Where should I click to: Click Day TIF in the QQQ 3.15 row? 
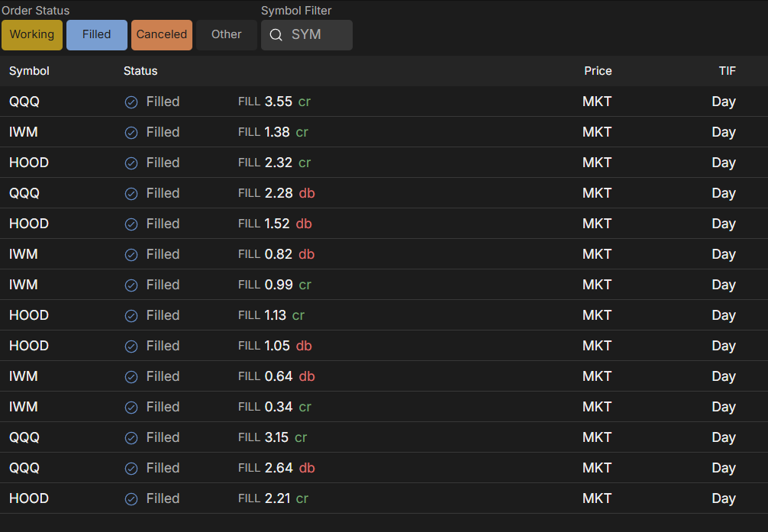pyautogui.click(x=724, y=438)
